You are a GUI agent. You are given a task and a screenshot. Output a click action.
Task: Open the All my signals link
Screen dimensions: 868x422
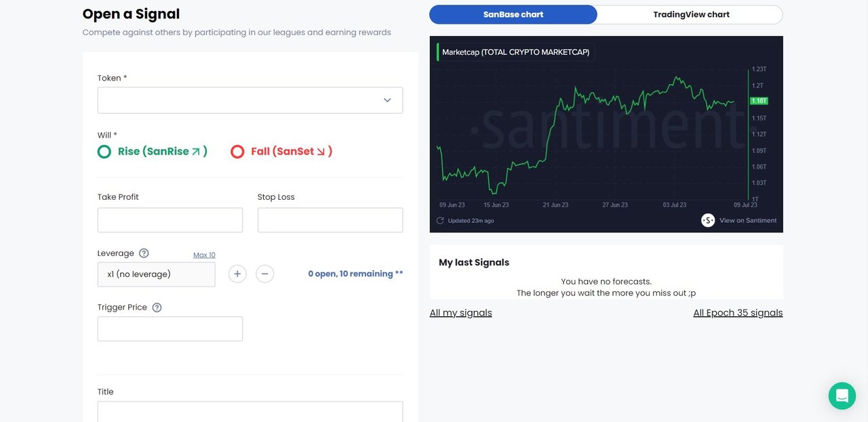click(461, 313)
